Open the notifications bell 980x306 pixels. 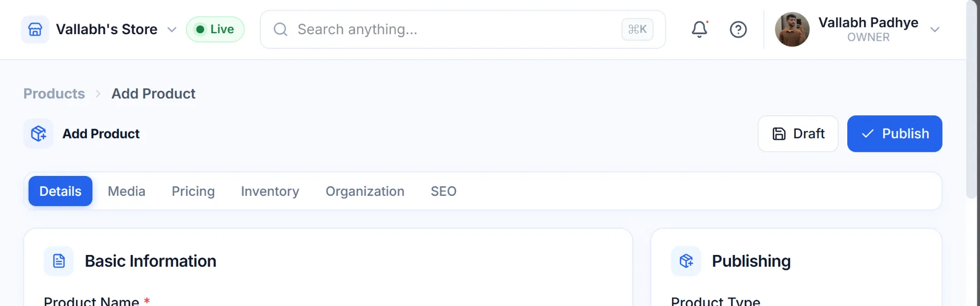click(699, 30)
